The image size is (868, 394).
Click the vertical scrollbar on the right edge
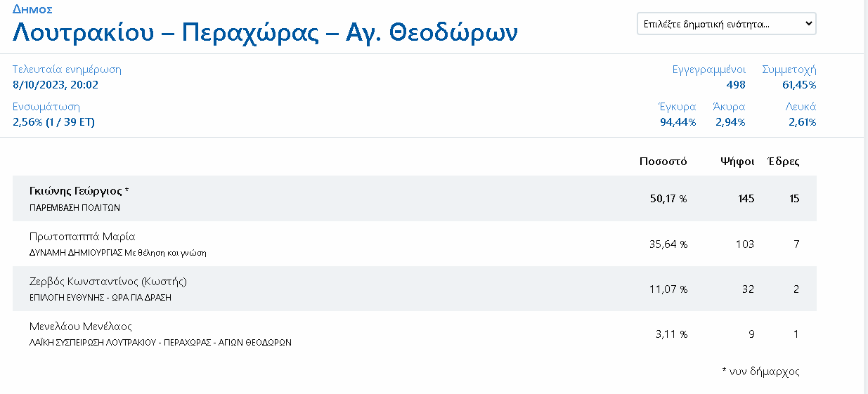866,197
